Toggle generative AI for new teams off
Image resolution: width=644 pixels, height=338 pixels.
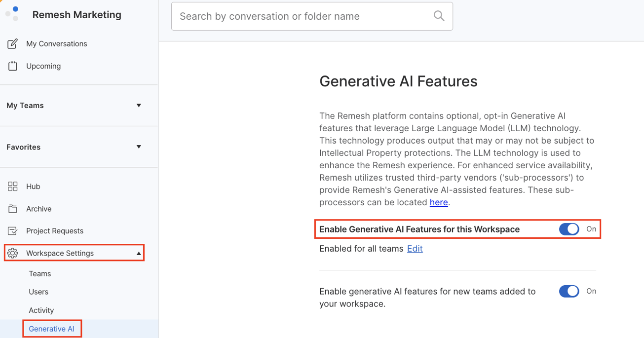(x=568, y=291)
